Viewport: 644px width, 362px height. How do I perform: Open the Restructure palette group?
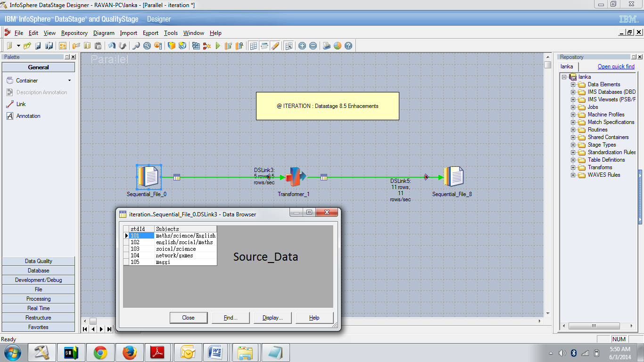[39, 318]
